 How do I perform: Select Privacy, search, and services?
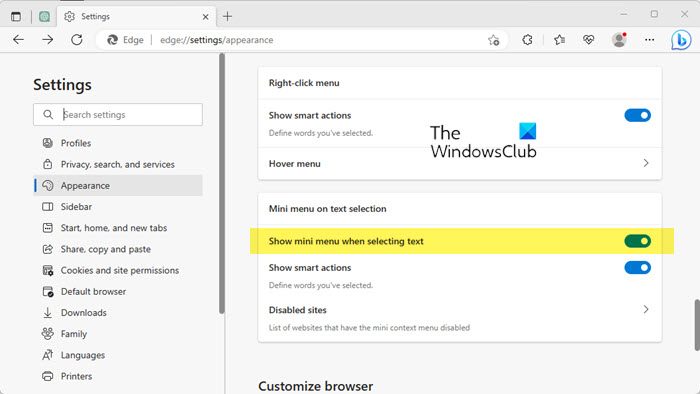[x=118, y=164]
